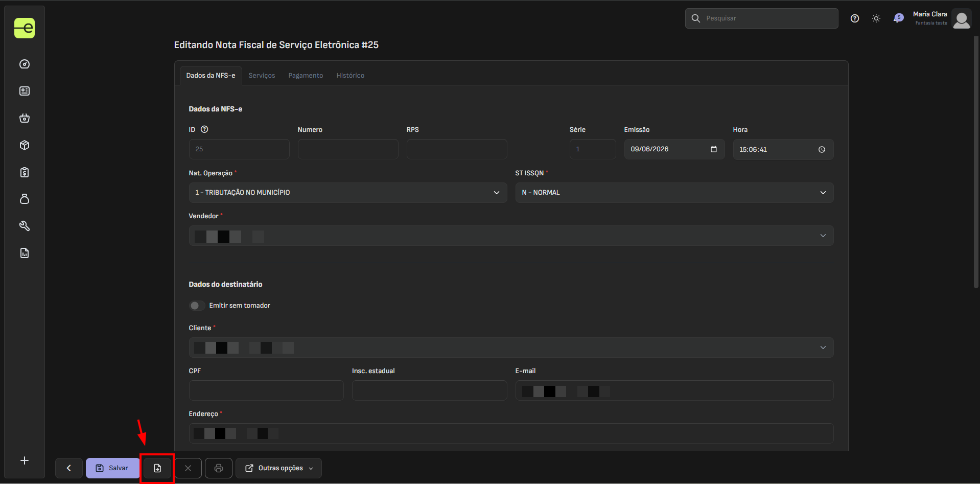
Task: Open the help question mark icon
Action: 855,18
